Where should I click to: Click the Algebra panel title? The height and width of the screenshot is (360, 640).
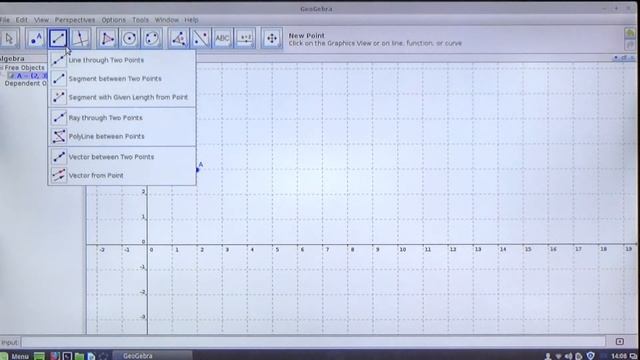(12, 59)
